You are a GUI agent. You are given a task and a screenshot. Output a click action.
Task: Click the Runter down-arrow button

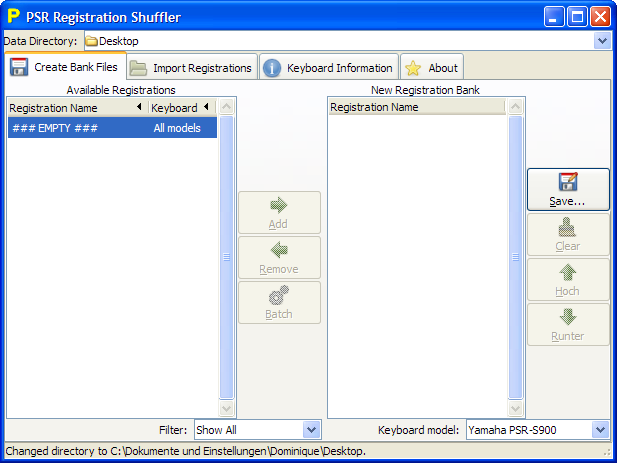pyautogui.click(x=567, y=325)
